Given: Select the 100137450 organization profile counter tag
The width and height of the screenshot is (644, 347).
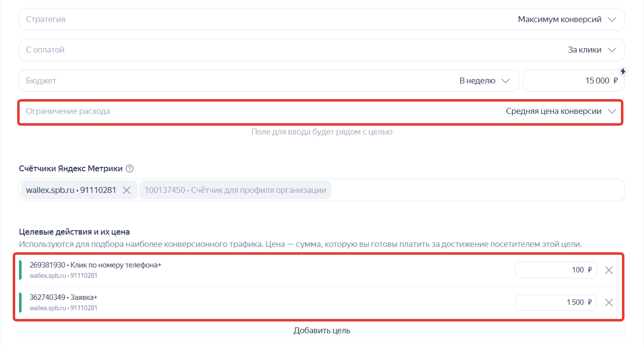Looking at the screenshot, I should [235, 190].
